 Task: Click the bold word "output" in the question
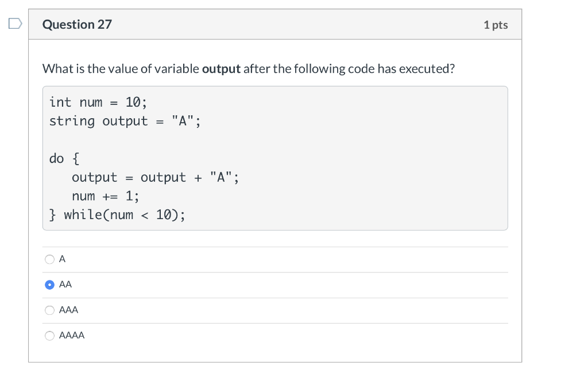coord(221,69)
